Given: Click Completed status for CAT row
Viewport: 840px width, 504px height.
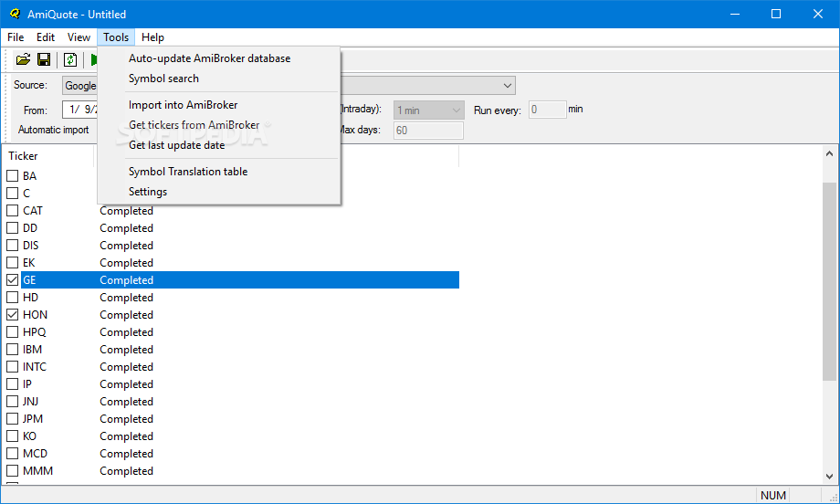Looking at the screenshot, I should [126, 211].
